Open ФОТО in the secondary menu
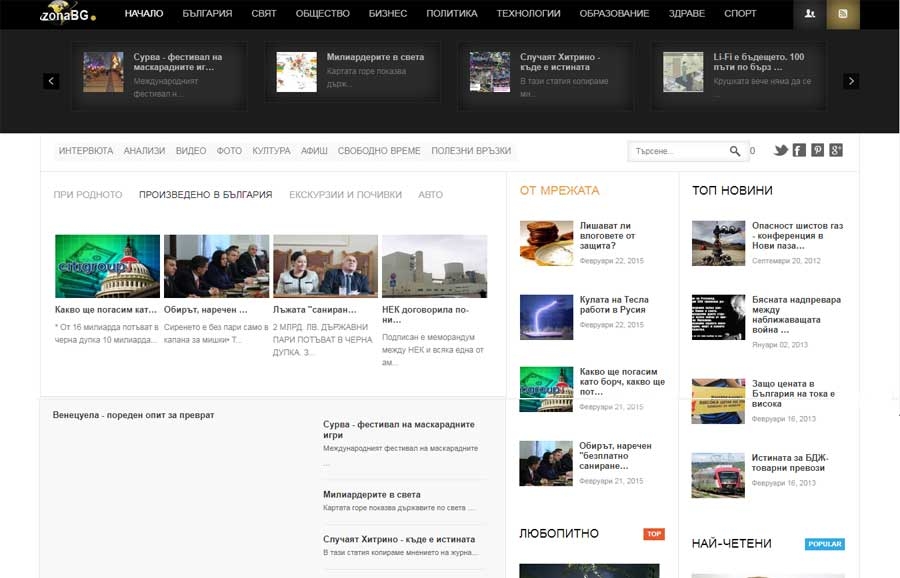900x578 pixels. (229, 151)
